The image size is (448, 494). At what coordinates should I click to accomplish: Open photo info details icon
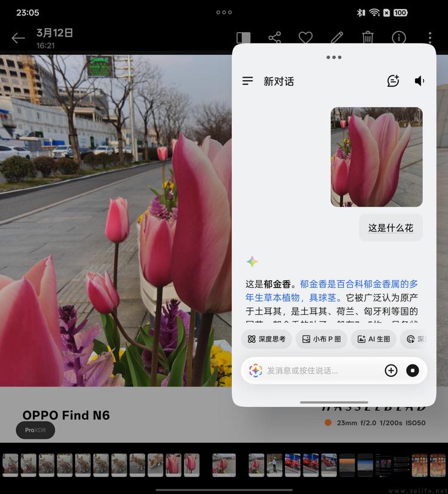click(399, 38)
